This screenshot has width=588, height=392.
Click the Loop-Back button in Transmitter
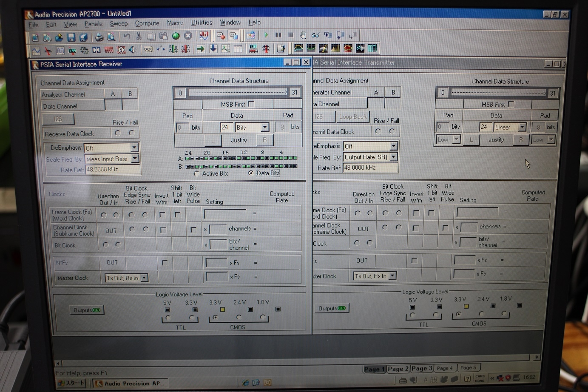pyautogui.click(x=352, y=116)
